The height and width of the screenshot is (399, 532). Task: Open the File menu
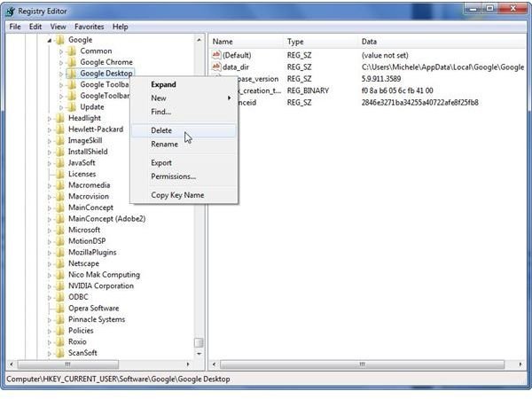(15, 27)
